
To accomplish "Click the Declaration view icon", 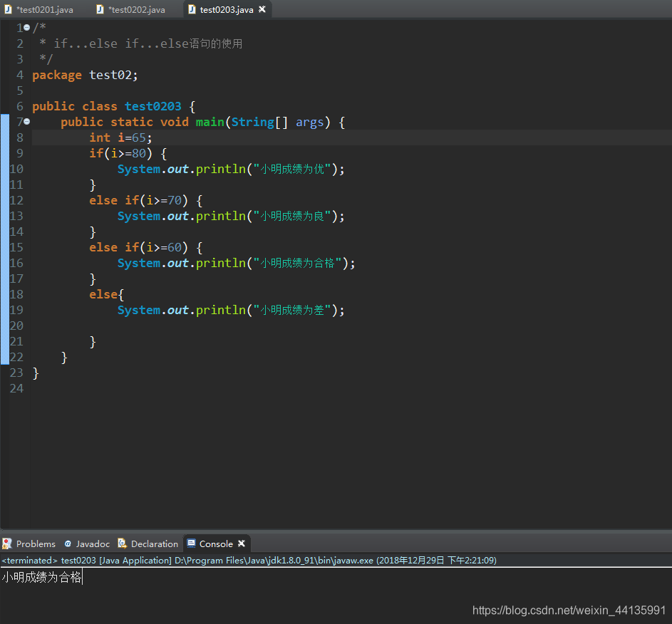I will point(122,544).
